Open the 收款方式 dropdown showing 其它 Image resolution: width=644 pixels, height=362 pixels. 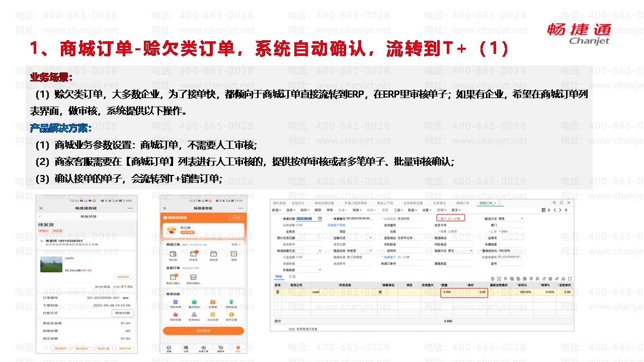pos(460,250)
